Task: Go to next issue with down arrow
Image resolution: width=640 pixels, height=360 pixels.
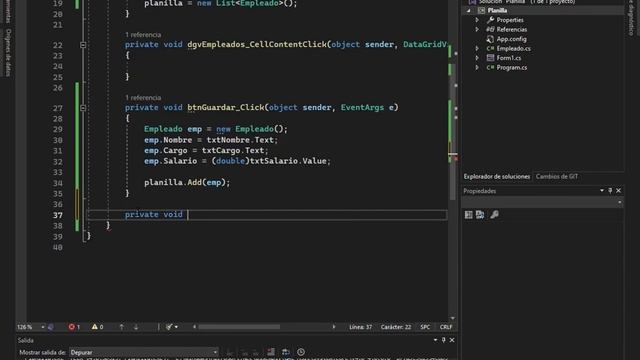Action: pos(136,327)
